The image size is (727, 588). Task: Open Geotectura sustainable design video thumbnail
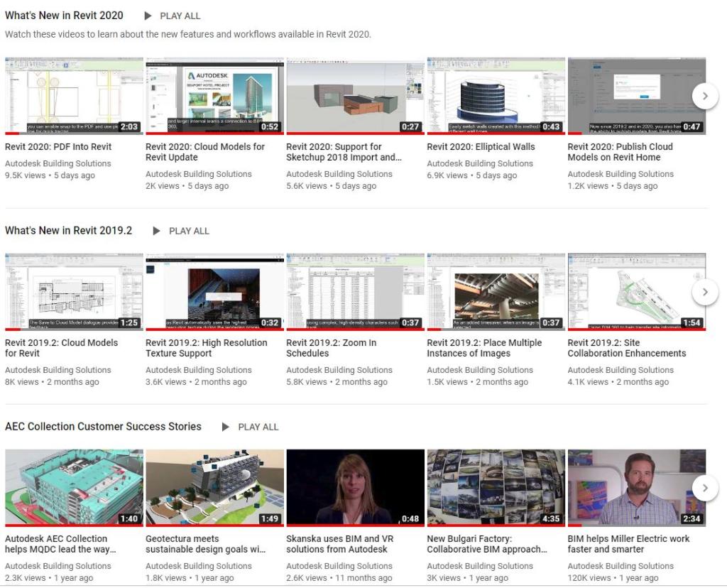point(214,488)
